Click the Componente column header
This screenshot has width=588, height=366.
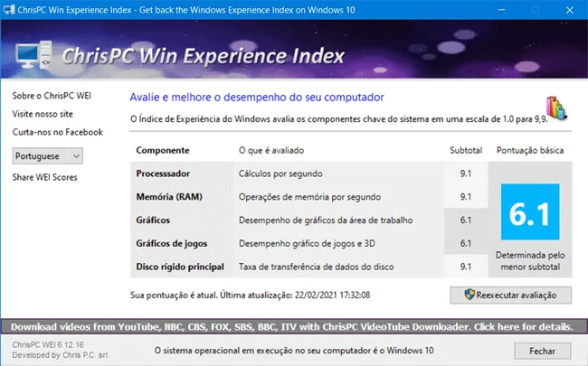pyautogui.click(x=163, y=150)
